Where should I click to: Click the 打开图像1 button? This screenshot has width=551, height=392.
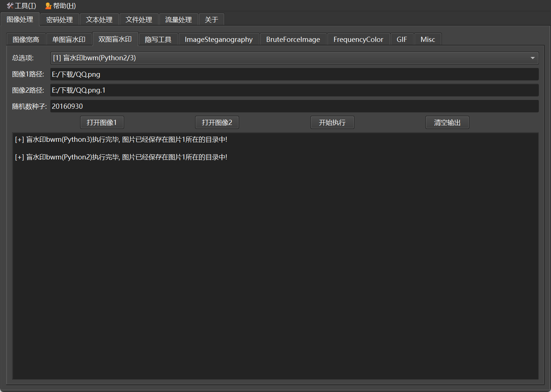pyautogui.click(x=102, y=122)
